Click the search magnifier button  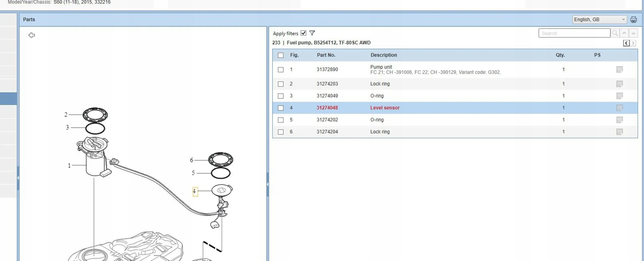click(615, 33)
